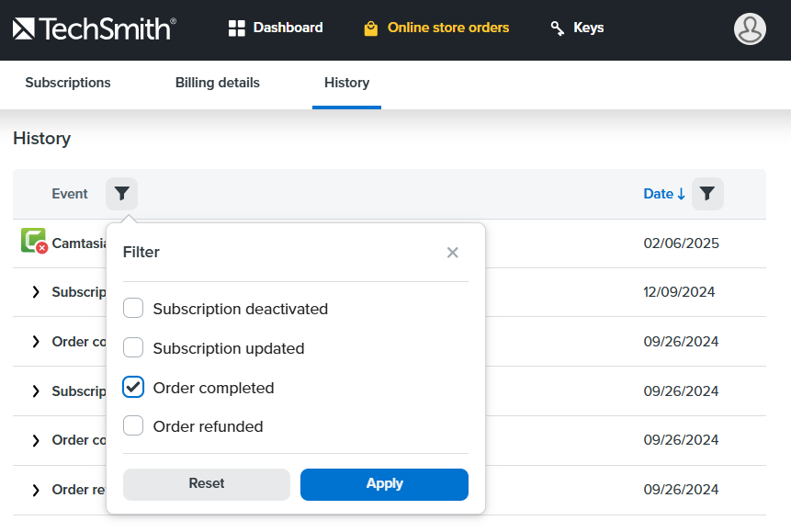
Task: Switch to the Subscriptions tab
Action: (x=68, y=83)
